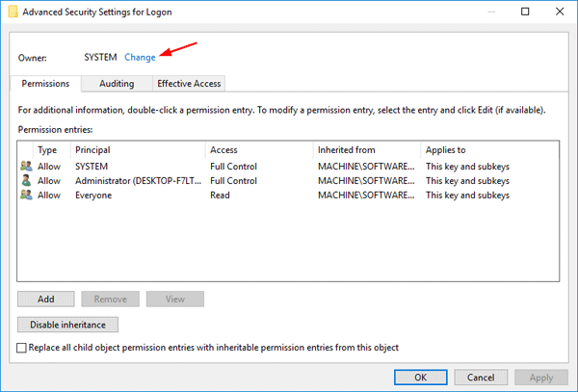The image size is (578, 392).
Task: Click the Applies to column header
Action: pos(446,150)
